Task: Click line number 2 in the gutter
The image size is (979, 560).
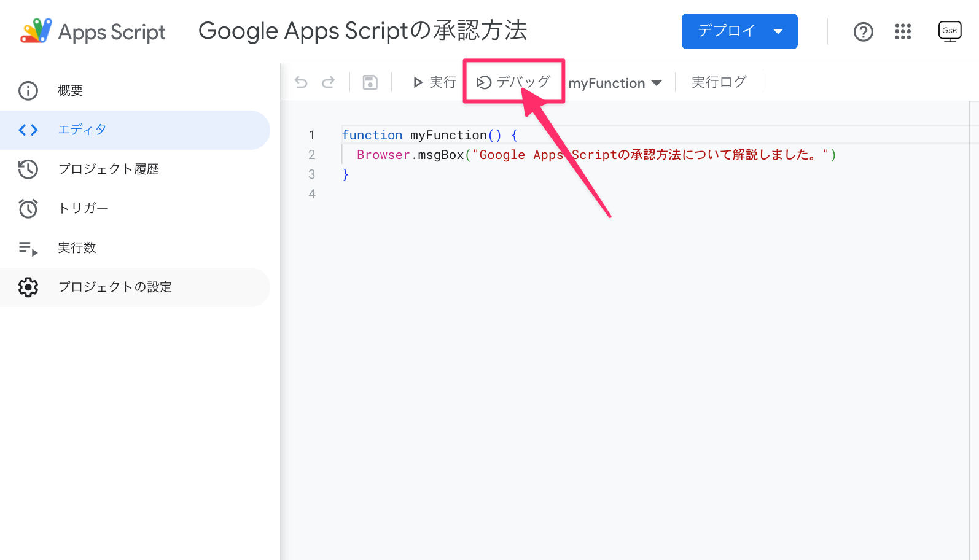Action: 312,155
